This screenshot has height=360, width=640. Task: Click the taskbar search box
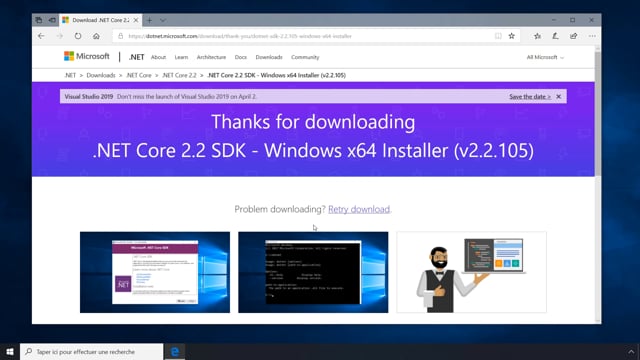(91, 351)
